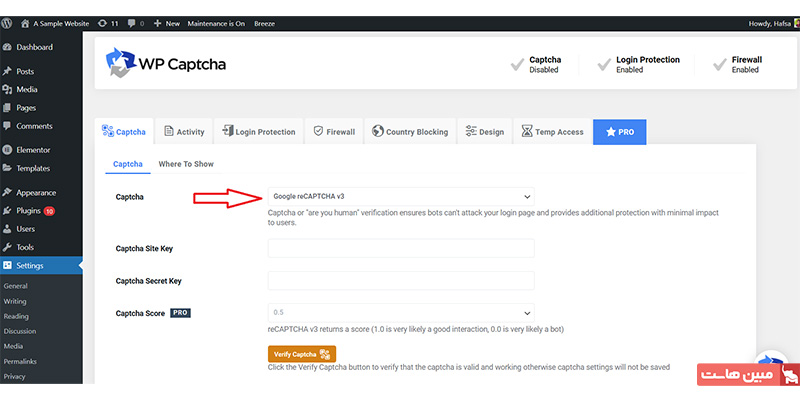The width and height of the screenshot is (800, 400).
Task: Click the Verify Captcha button
Action: (x=302, y=354)
